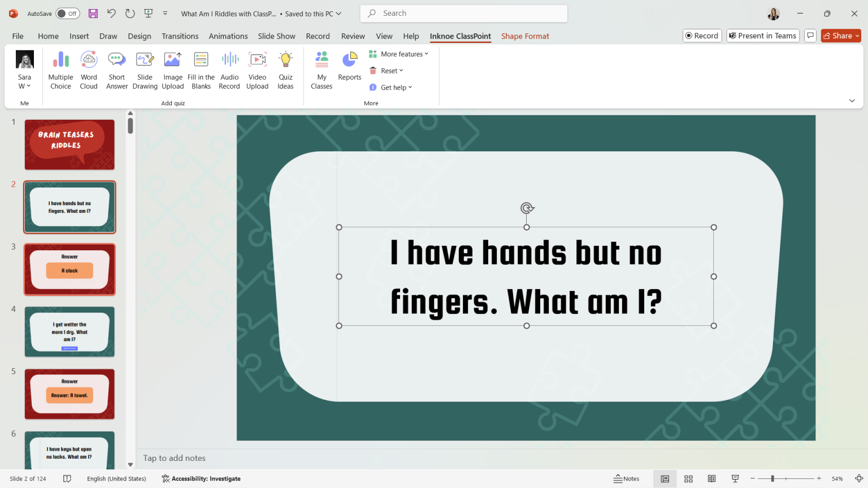The width and height of the screenshot is (868, 488).
Task: Get Quiz Ideas from ClassPoint
Action: [x=285, y=69]
